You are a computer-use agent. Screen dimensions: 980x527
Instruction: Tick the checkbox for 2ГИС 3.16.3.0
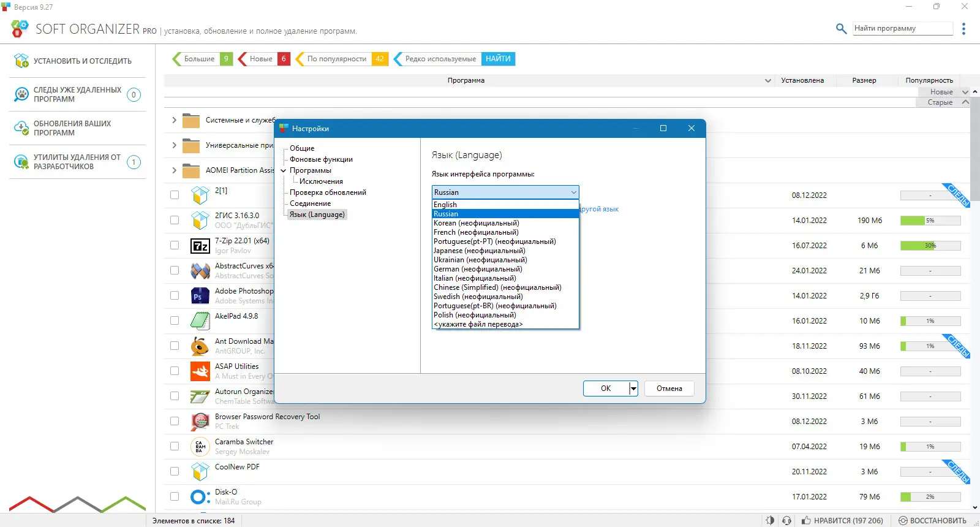coord(175,220)
